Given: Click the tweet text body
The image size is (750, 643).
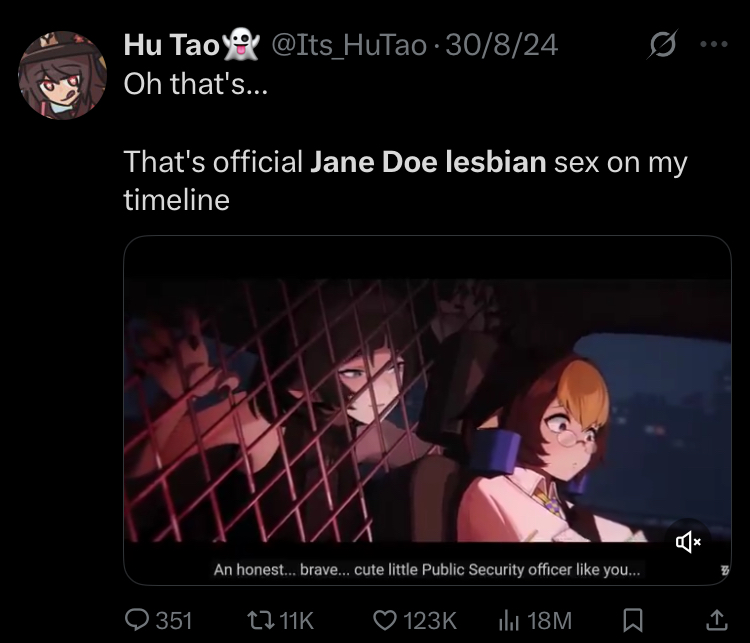Looking at the screenshot, I should 405,141.
